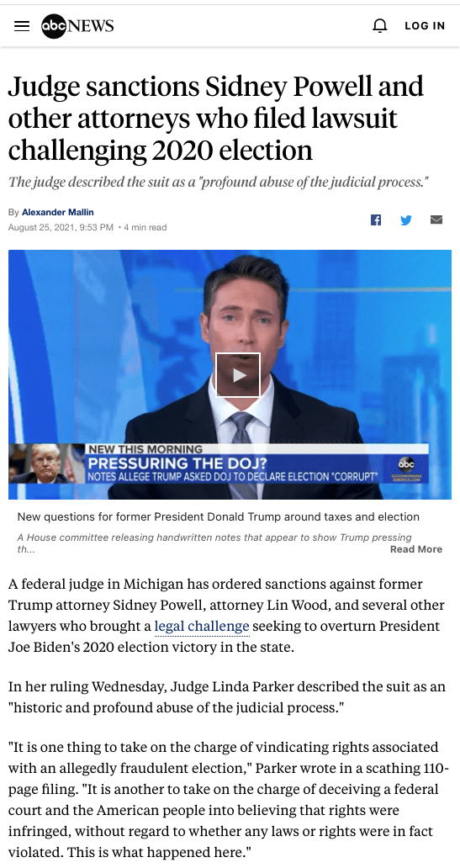This screenshot has height=868, width=460.
Task: Open author Alexander Mallin's page
Action: click(x=57, y=212)
